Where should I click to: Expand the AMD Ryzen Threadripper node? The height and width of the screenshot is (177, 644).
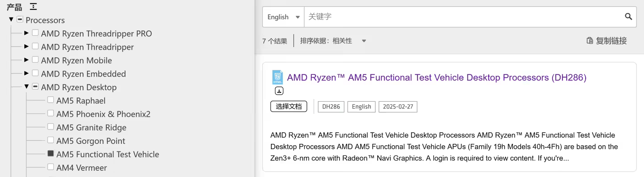26,47
